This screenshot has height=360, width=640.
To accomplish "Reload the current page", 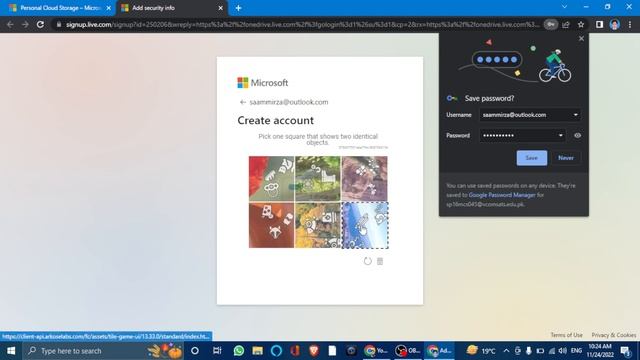I will point(40,24).
